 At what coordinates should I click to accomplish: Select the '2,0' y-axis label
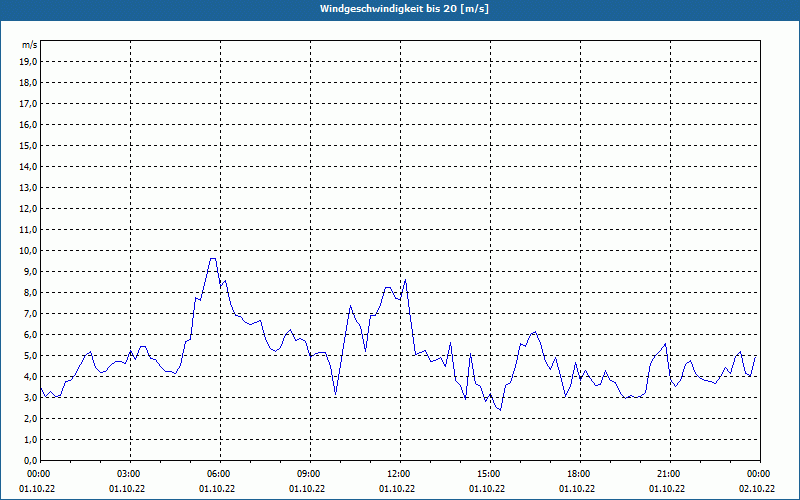(x=30, y=418)
